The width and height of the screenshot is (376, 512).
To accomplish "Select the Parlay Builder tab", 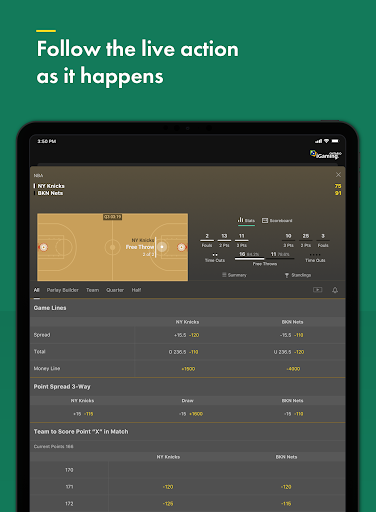I will click(x=63, y=290).
